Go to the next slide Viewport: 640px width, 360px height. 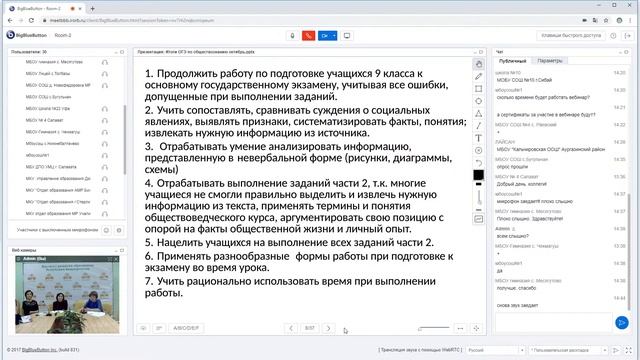click(x=329, y=328)
